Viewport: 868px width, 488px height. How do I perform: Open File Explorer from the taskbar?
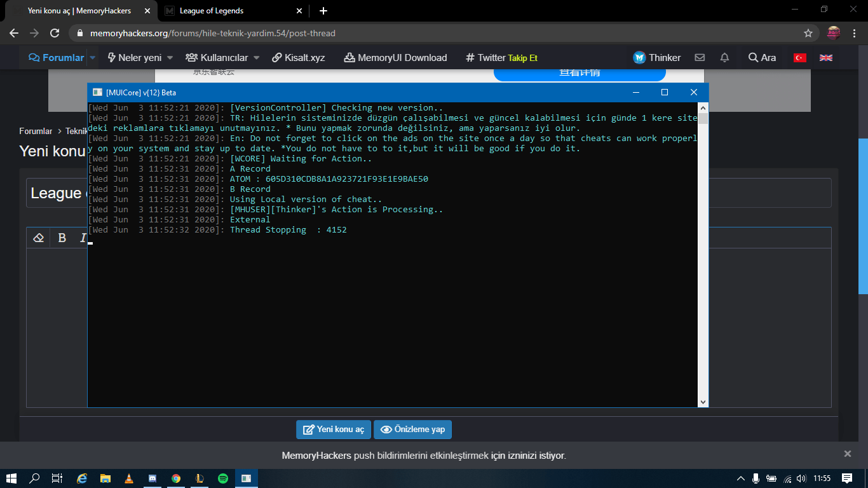(x=105, y=478)
